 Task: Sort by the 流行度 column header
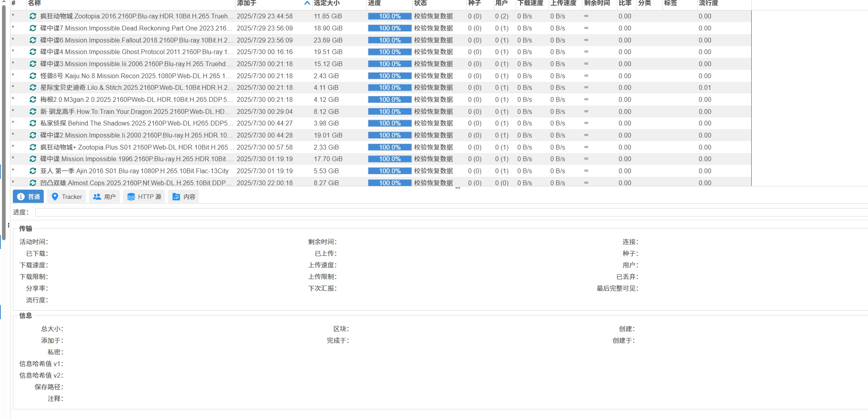[724, 3]
